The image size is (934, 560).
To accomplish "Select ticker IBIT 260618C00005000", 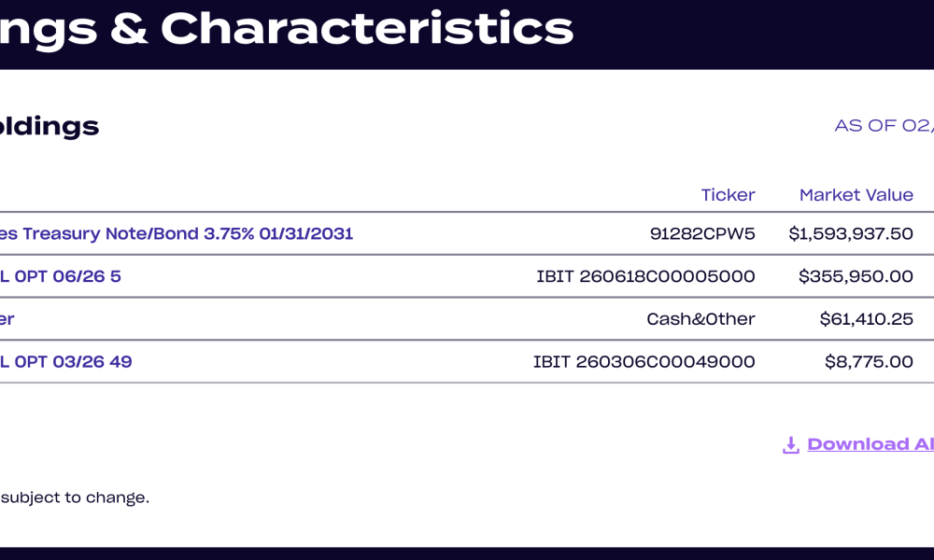I will (x=645, y=276).
